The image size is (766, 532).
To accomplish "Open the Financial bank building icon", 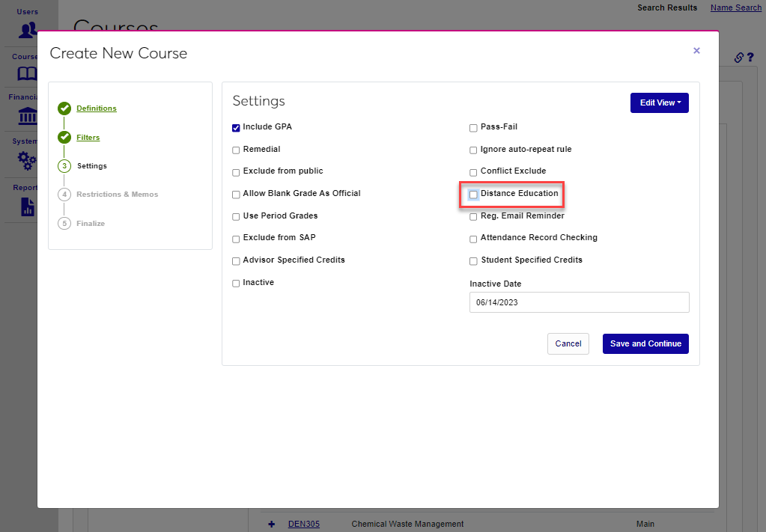I will point(28,116).
